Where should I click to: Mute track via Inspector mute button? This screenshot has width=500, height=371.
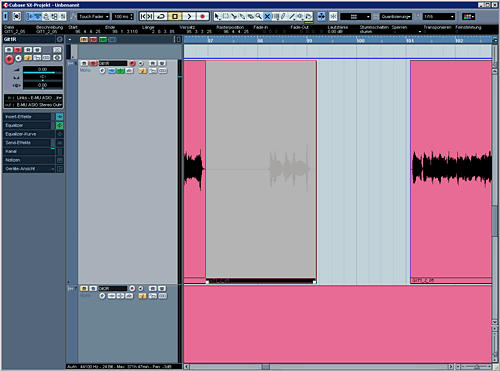9,50
